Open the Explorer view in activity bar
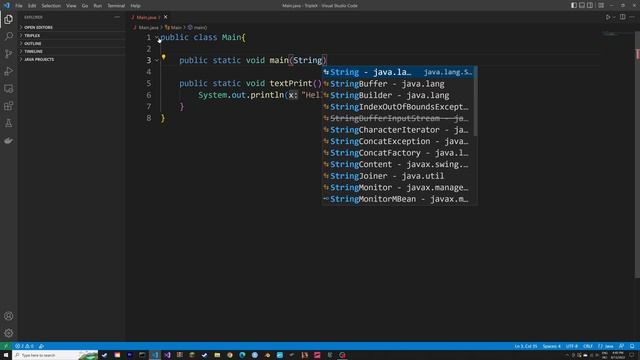This screenshot has height=360, width=640. pyautogui.click(x=9, y=19)
